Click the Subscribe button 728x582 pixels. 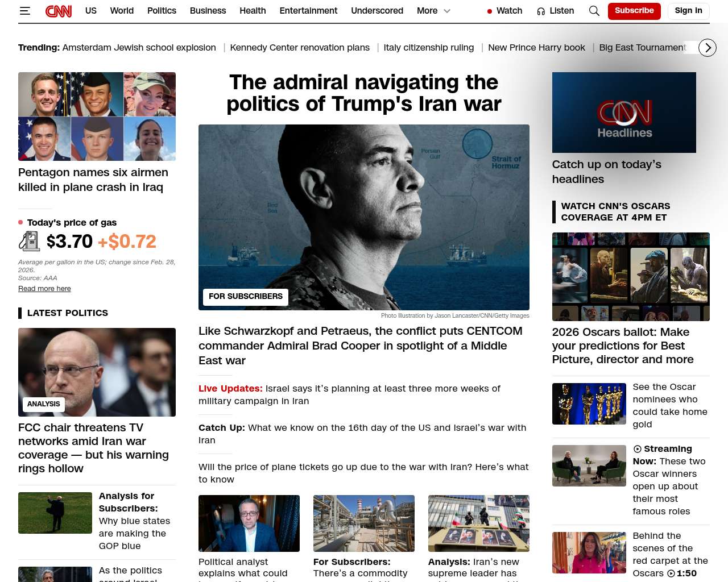point(634,11)
